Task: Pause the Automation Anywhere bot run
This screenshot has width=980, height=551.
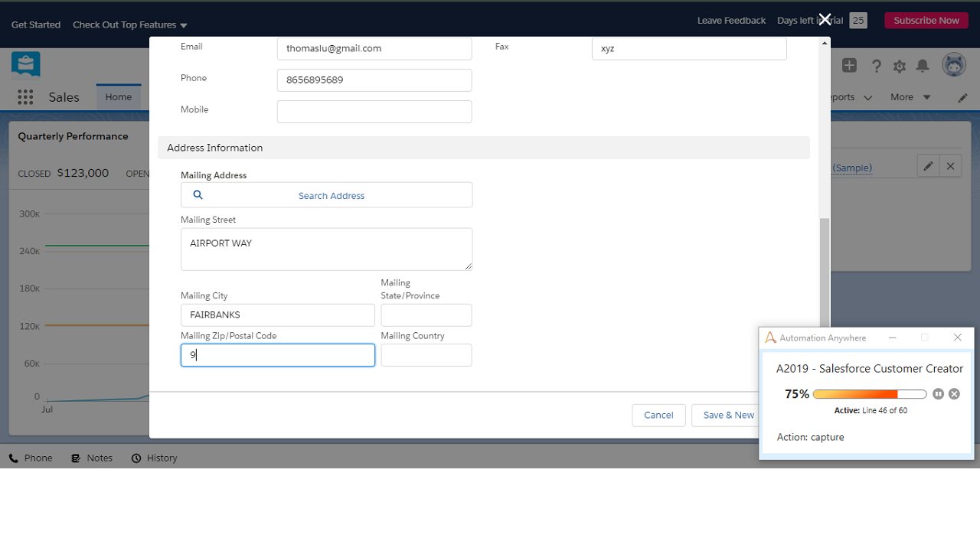Action: coord(938,394)
